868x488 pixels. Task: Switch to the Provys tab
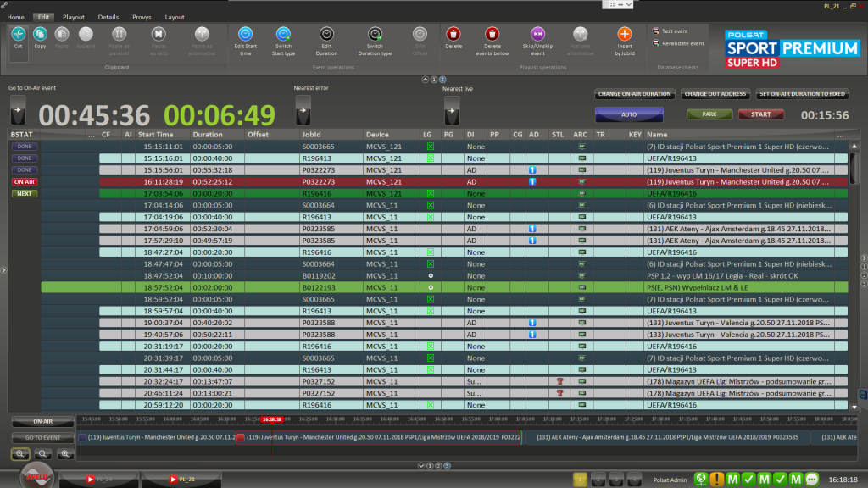[x=142, y=17]
